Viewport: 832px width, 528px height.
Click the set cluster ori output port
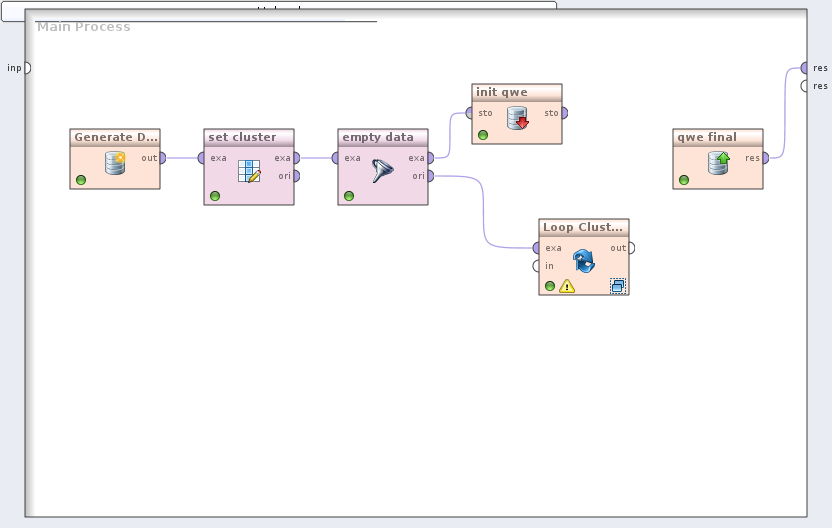(297, 176)
